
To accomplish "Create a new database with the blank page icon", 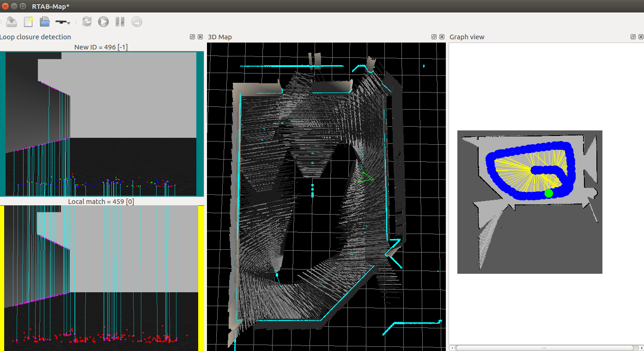I will 28,22.
